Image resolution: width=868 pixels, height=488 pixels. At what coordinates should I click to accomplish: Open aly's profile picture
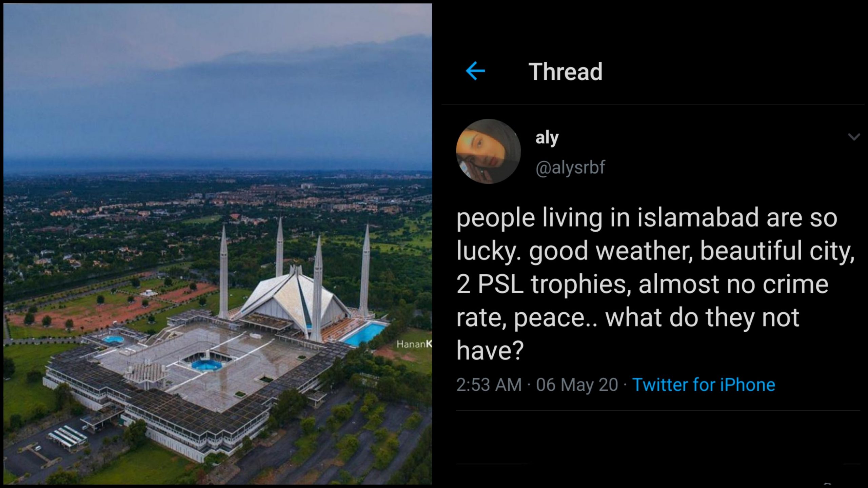coord(488,152)
